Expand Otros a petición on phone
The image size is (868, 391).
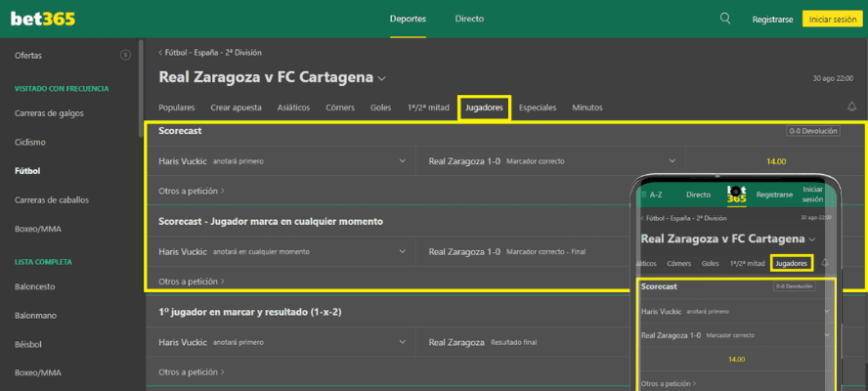click(x=669, y=383)
